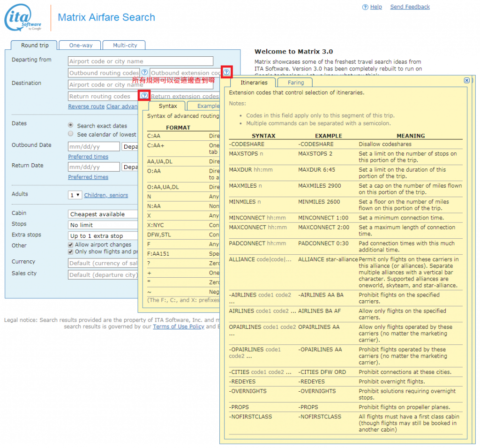480x448 pixels.
Task: Click the -PROPS syntax entry
Action: click(239, 407)
